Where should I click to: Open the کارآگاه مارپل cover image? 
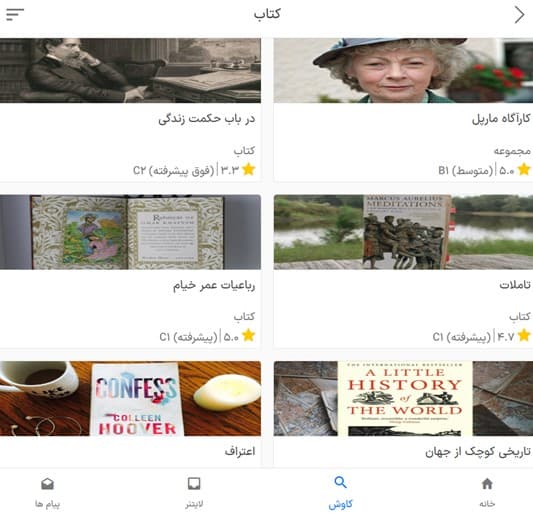[403, 70]
